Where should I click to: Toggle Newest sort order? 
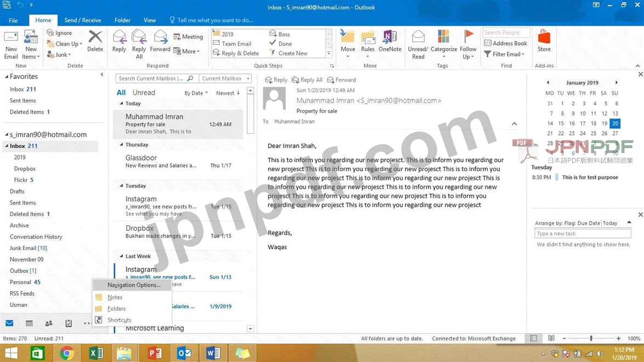coord(228,93)
